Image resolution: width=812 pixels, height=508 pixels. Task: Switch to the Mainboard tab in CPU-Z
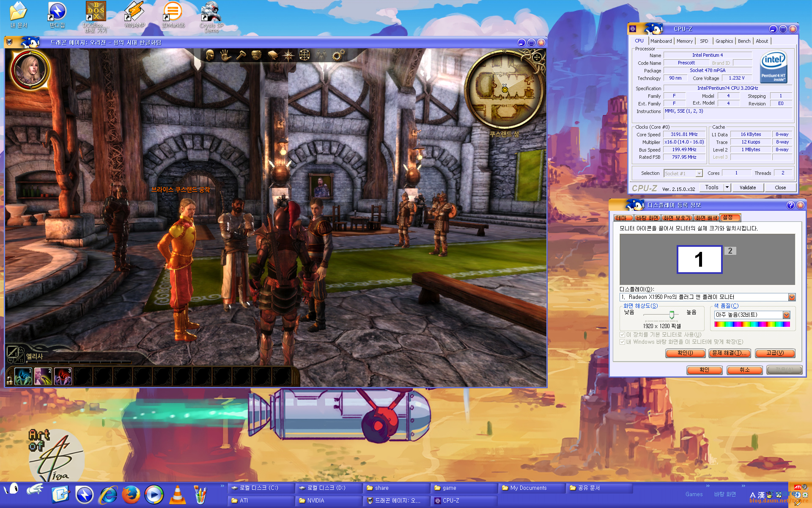pos(661,41)
